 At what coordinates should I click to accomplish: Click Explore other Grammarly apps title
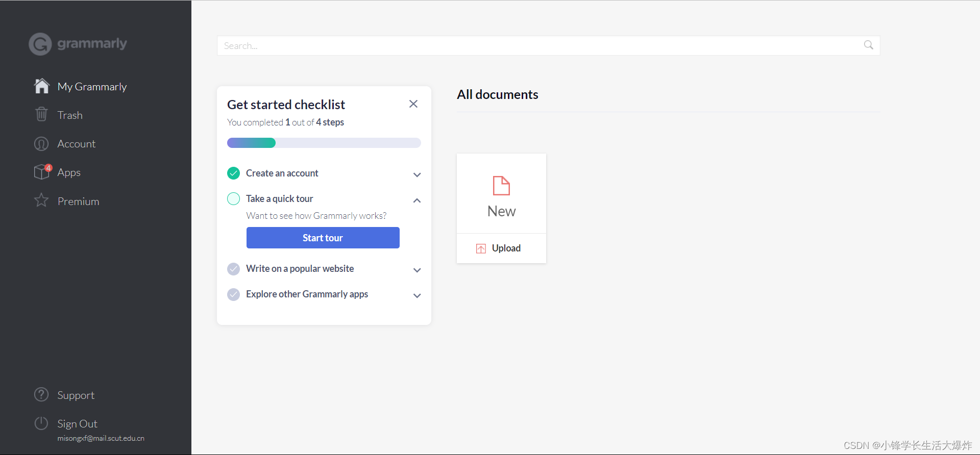307,294
